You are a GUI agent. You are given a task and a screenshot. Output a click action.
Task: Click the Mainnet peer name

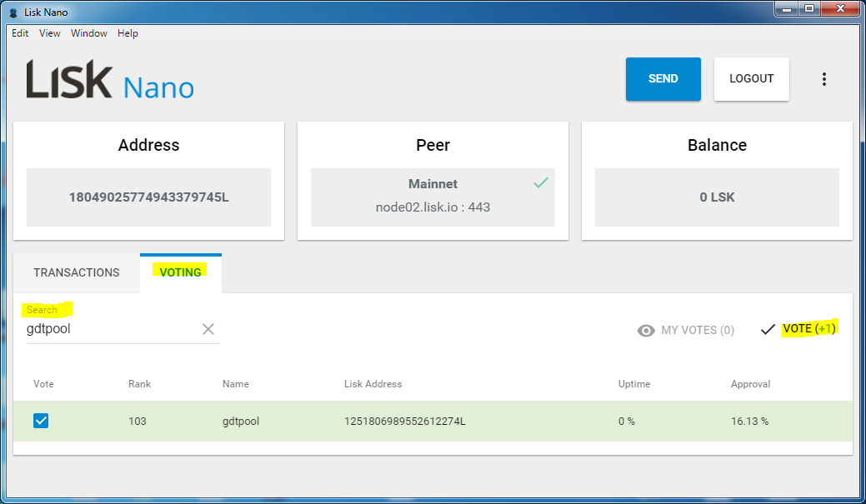(433, 184)
